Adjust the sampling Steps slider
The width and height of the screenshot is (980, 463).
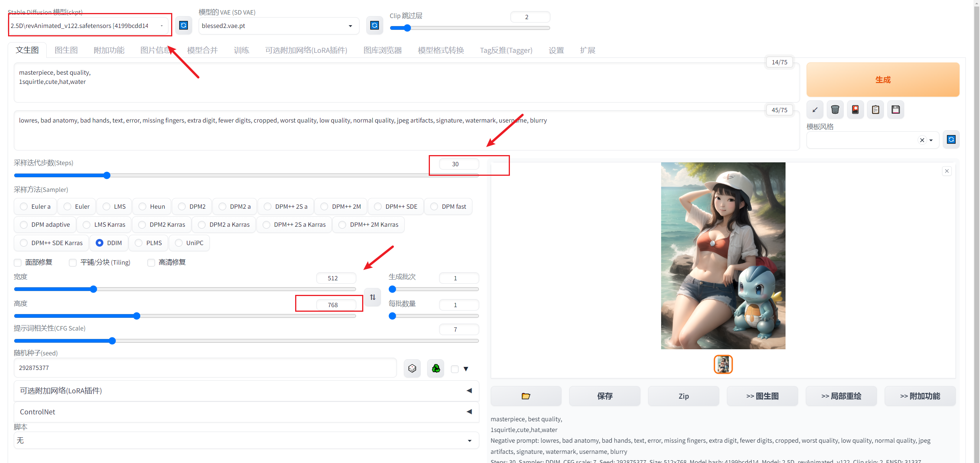click(247, 175)
